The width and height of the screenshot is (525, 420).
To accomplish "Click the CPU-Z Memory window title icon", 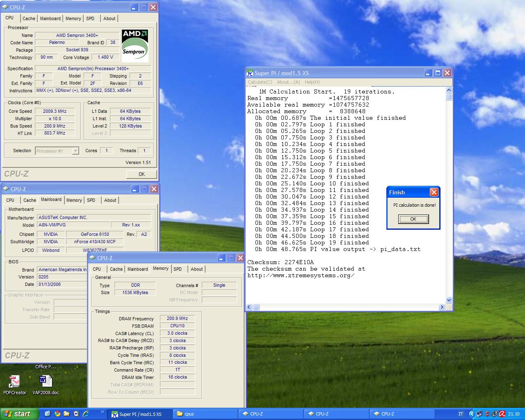I will [x=93, y=258].
